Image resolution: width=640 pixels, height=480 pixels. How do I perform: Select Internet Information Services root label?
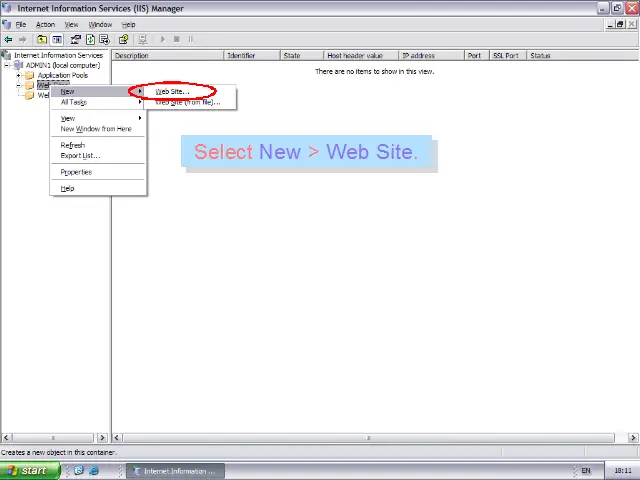(x=58, y=55)
